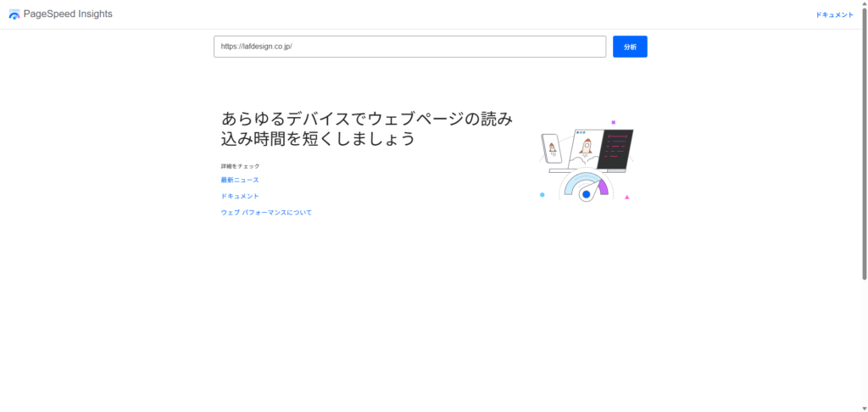The height and width of the screenshot is (412, 868).
Task: Open ドキュメント link in the top right header
Action: click(x=834, y=15)
